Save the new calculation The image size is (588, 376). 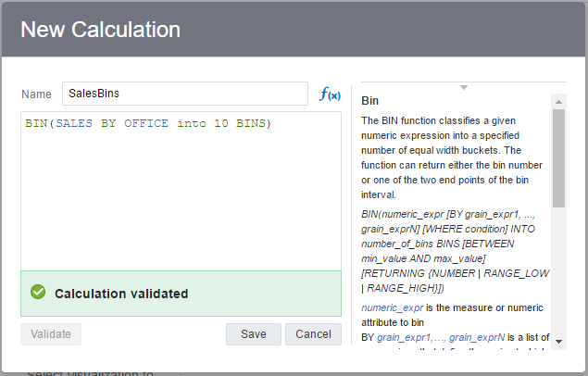(x=254, y=334)
